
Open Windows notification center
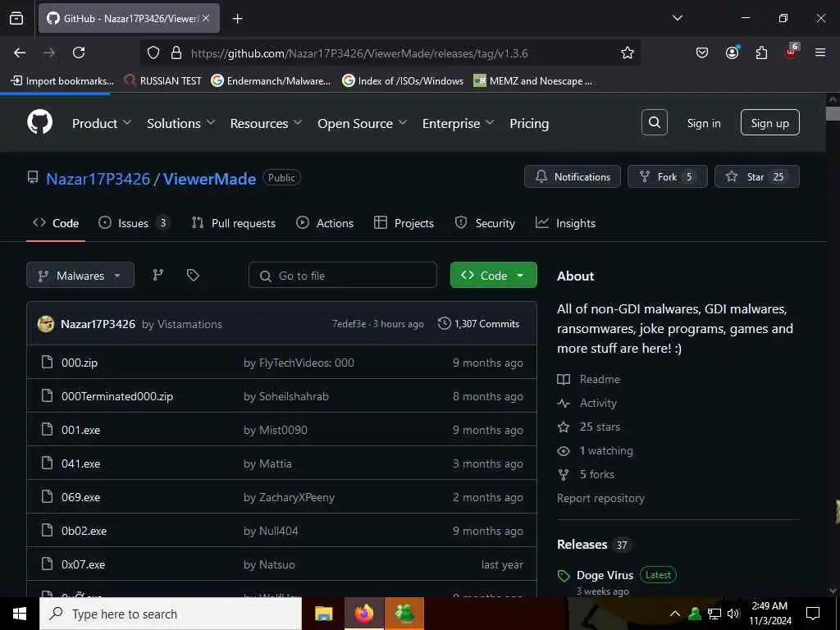[x=813, y=614]
